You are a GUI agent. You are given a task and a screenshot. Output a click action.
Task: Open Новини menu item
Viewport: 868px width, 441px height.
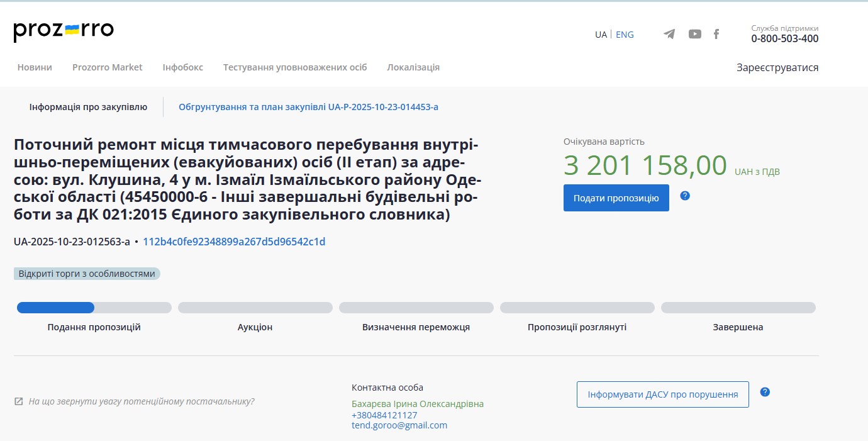(35, 67)
